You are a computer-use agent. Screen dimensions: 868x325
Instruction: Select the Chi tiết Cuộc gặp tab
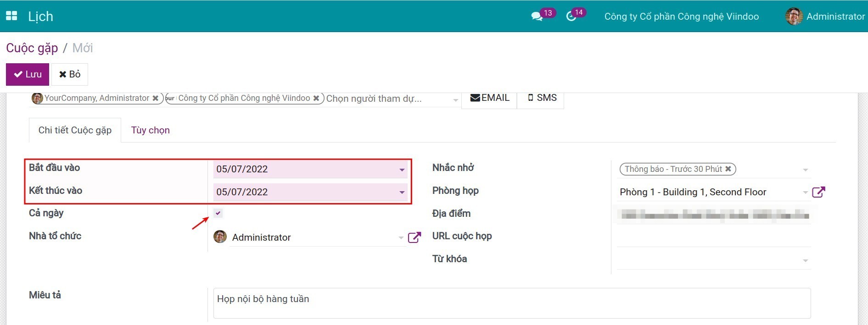(x=75, y=130)
